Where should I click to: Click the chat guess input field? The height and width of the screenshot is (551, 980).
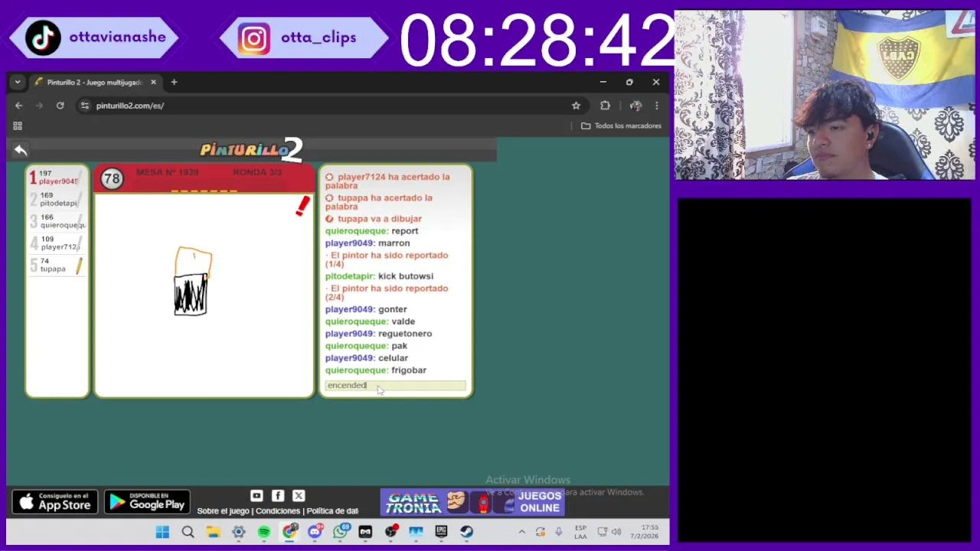(396, 385)
